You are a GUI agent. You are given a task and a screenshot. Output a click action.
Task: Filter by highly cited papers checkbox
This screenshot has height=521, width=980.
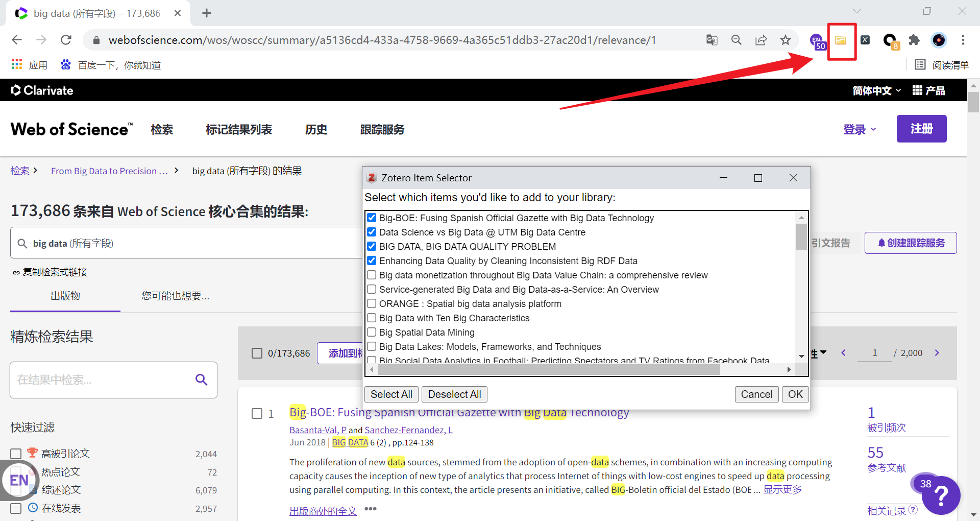point(16,454)
